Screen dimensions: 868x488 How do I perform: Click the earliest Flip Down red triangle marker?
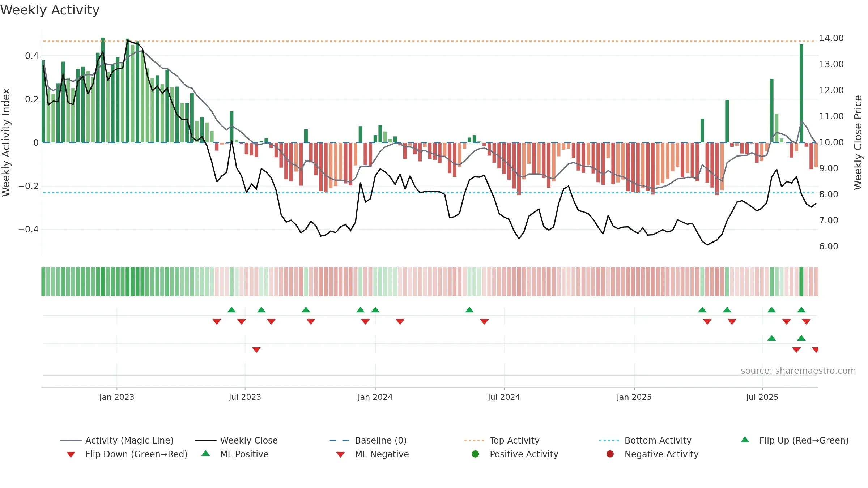click(217, 322)
